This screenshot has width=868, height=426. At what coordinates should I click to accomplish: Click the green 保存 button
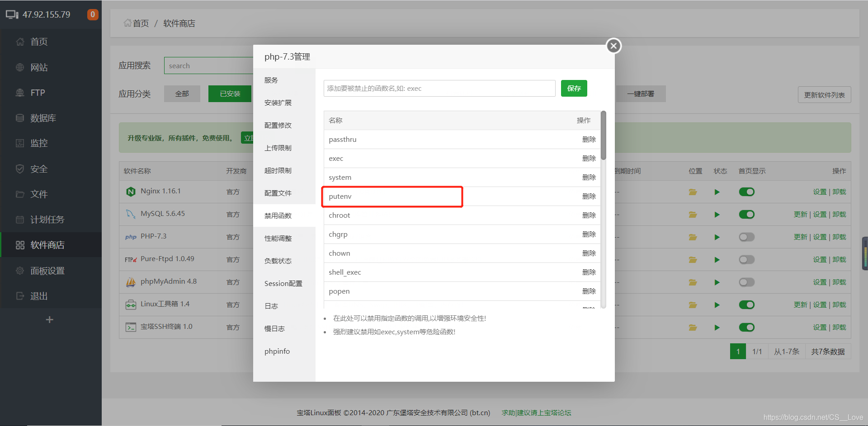tap(574, 89)
